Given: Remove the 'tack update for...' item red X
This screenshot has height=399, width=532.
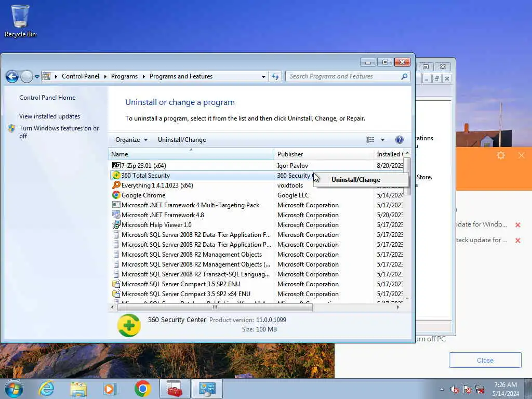Looking at the screenshot, I should pos(518,241).
